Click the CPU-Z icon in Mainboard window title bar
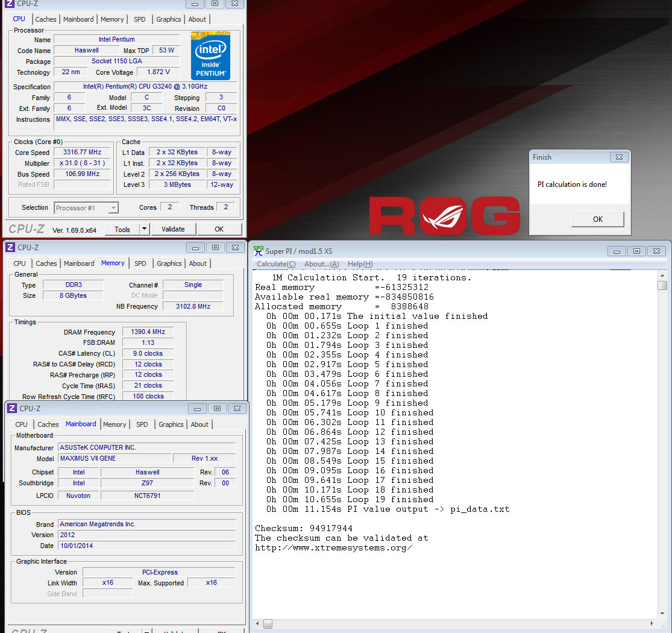 pos(13,408)
